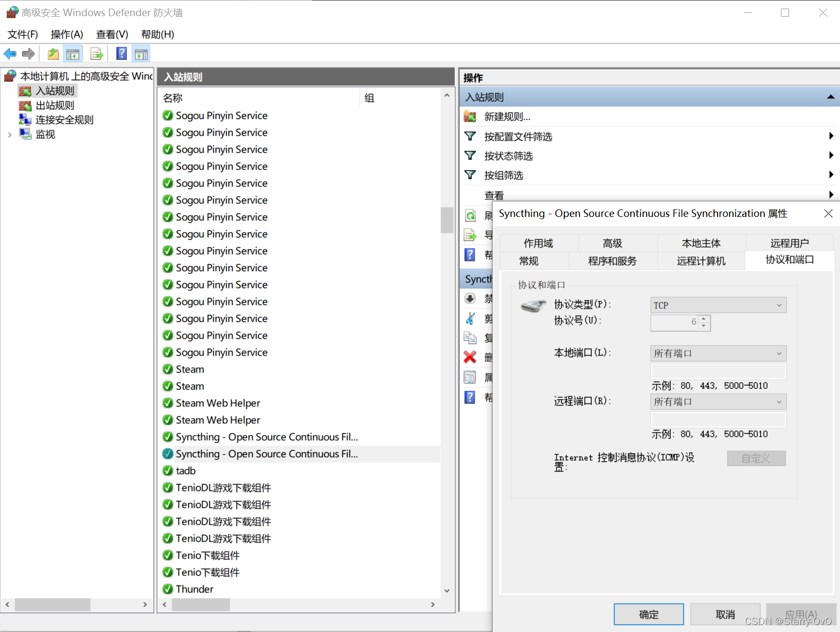
Task: Switch to the 远程用户 tab
Action: 790,243
